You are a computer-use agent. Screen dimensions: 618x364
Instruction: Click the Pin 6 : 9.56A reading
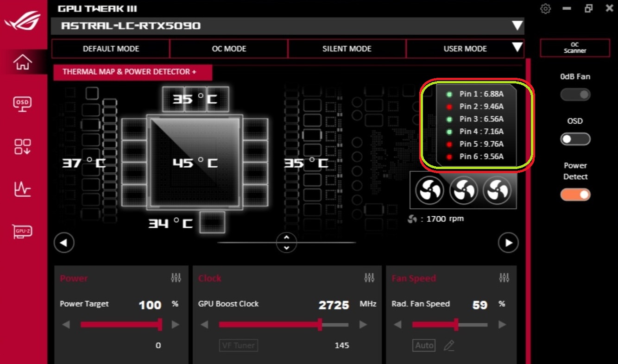click(x=481, y=157)
